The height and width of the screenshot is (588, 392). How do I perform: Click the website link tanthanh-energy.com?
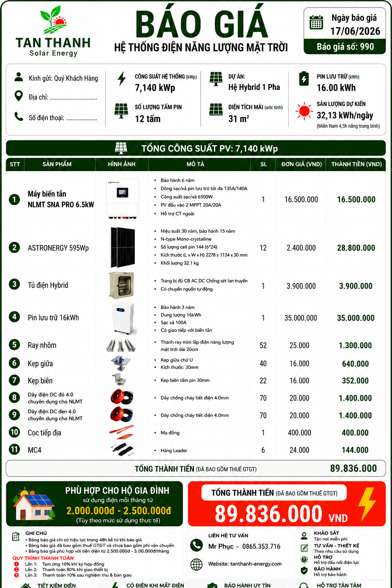point(256,564)
